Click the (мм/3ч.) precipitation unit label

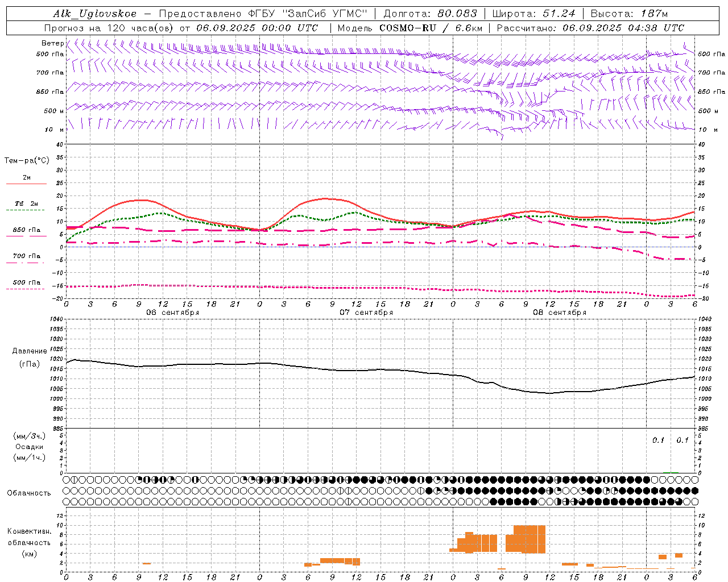pyautogui.click(x=30, y=436)
